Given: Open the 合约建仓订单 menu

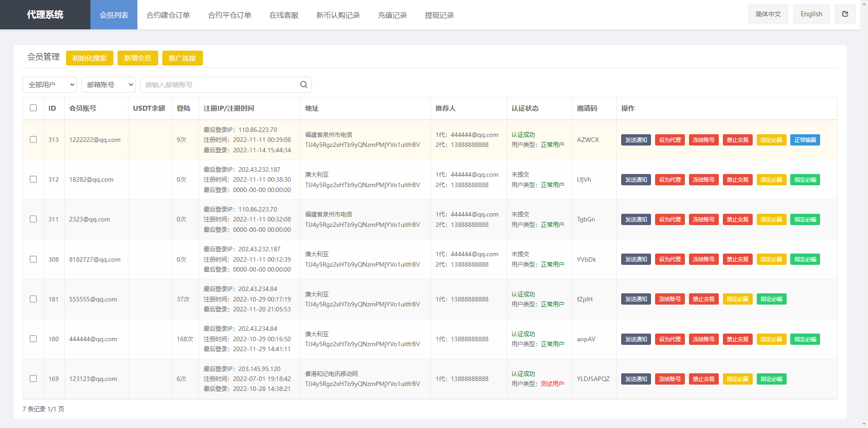Looking at the screenshot, I should pyautogui.click(x=168, y=15).
